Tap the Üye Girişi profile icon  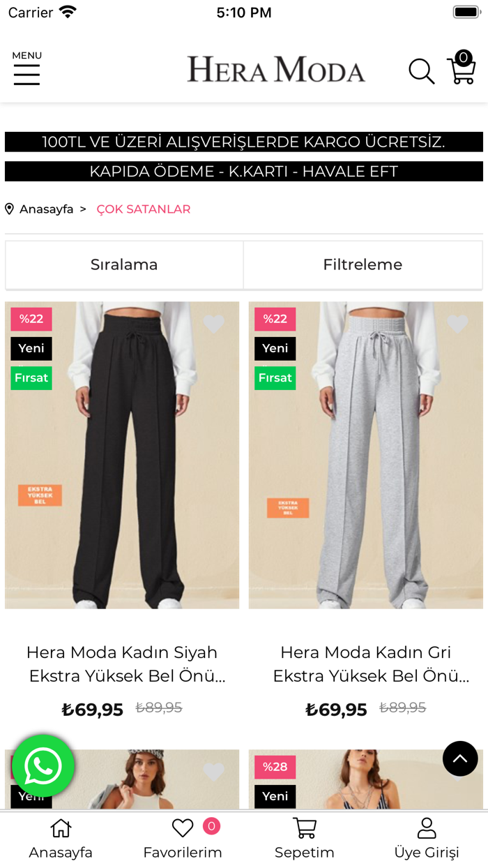(x=426, y=828)
